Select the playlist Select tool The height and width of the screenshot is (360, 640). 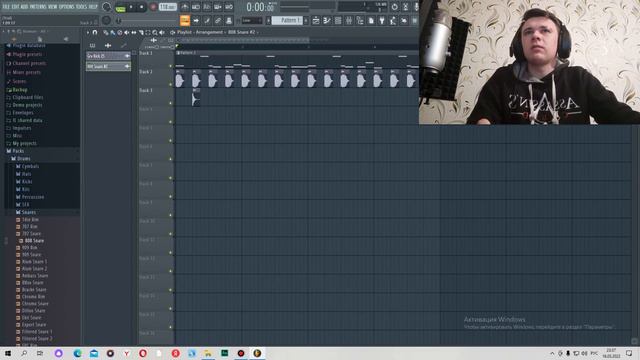pos(148,32)
